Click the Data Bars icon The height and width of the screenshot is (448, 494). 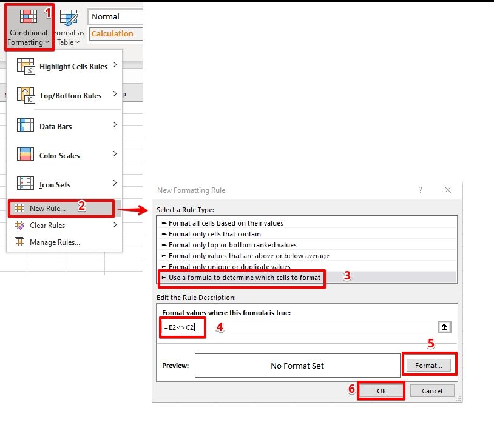pos(25,125)
